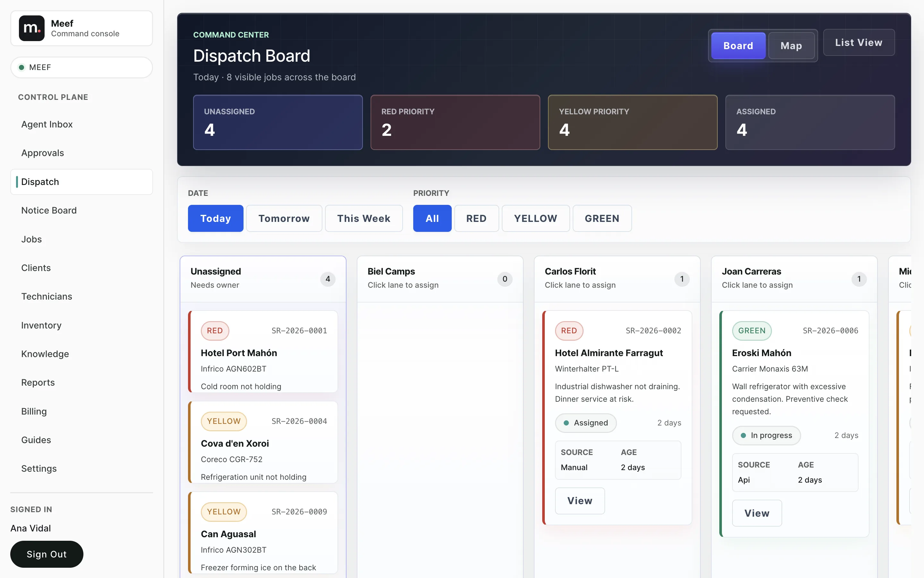Click YELLOW tag on SR-2026-0009 card
Screen dimensions: 924x578
(224, 512)
